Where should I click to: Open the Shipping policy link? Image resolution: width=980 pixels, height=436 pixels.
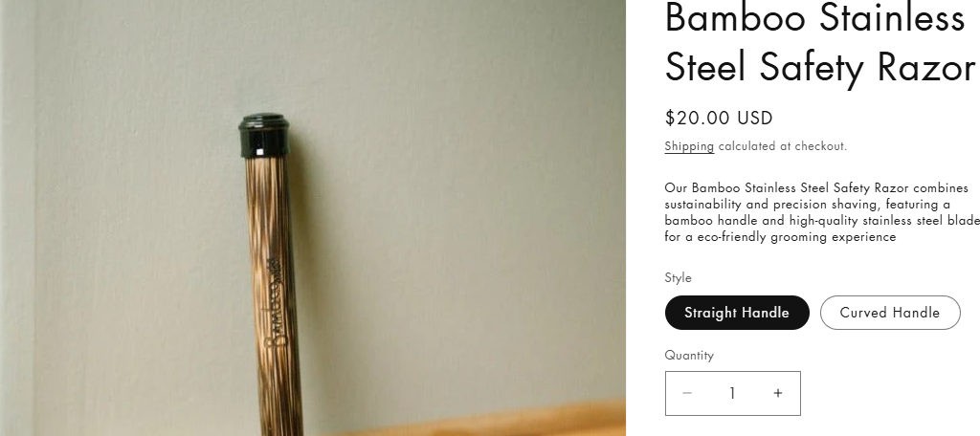[x=689, y=146]
